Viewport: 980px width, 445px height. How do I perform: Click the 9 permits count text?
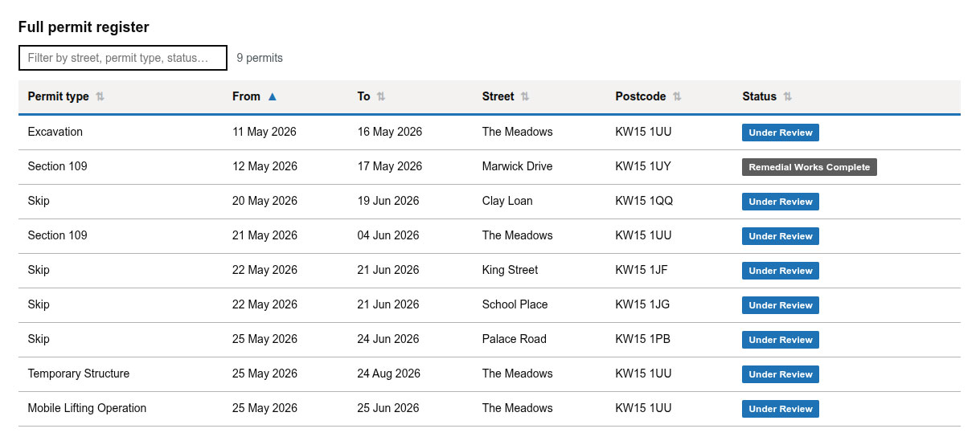point(260,58)
